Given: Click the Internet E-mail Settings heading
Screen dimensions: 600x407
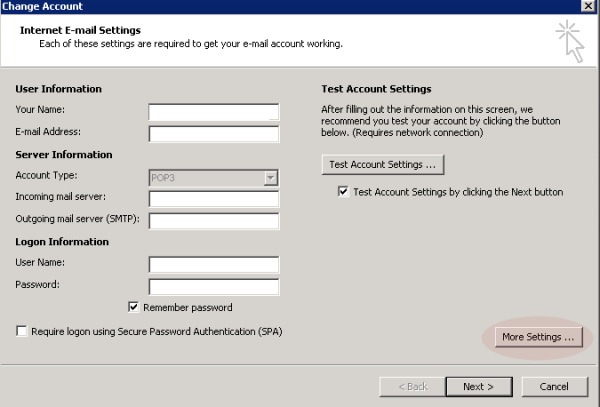Looking at the screenshot, I should 80,30.
